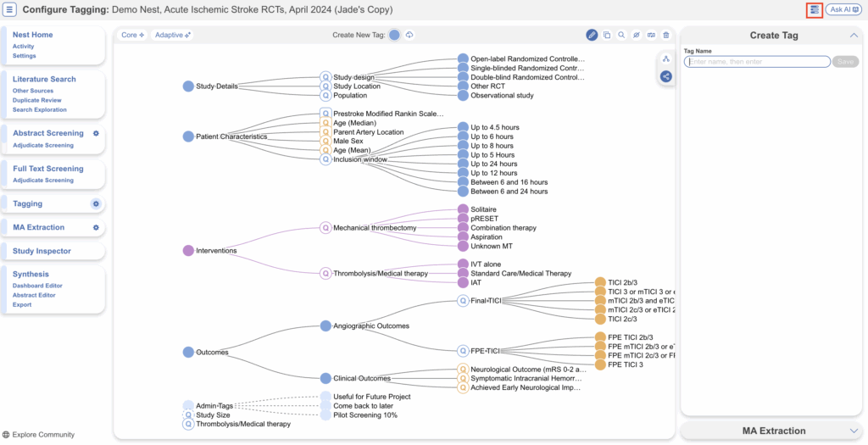
Task: Toggle the Adaptive mode pill
Action: [173, 35]
